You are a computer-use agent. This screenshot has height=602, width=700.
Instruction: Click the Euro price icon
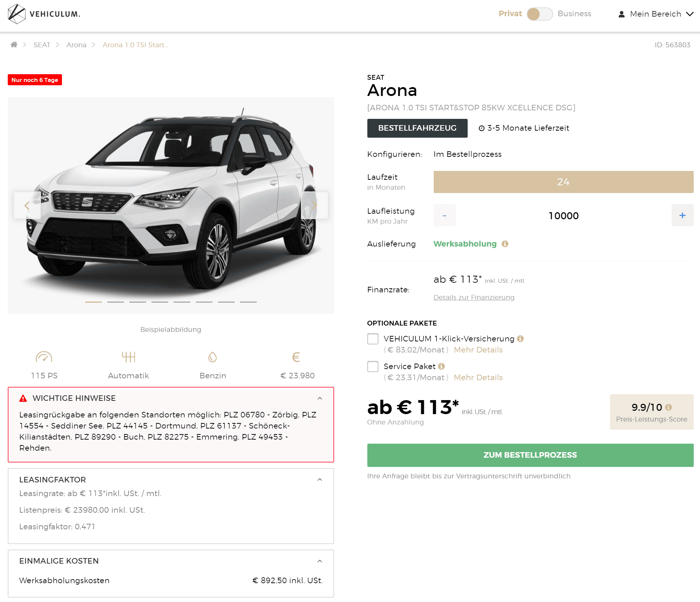pos(296,357)
